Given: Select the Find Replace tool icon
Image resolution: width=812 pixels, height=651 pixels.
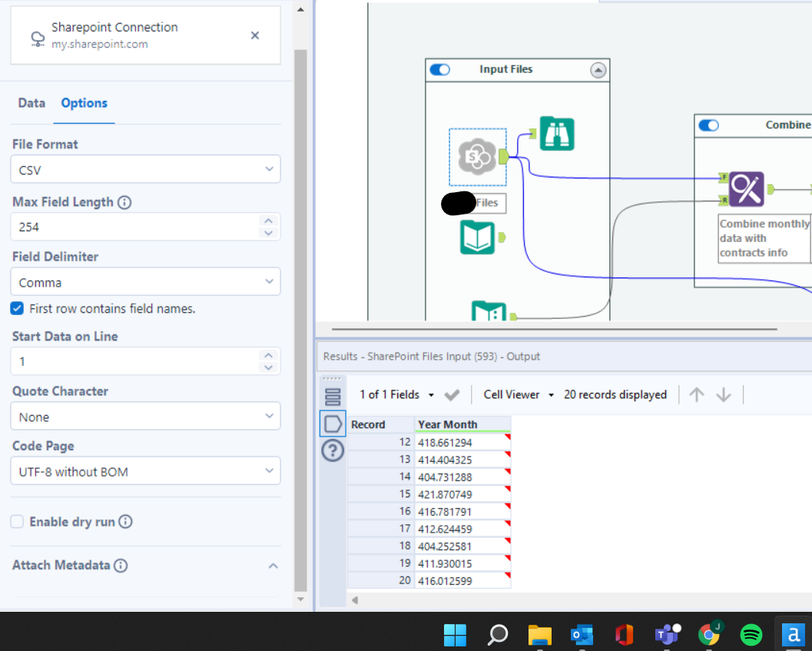Looking at the screenshot, I should [746, 188].
